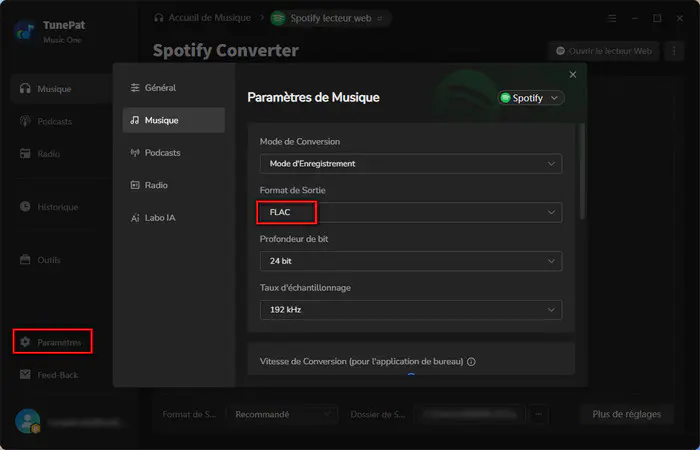Expand Taux d'échantillonnage 192 kHz dropdown
Screen dimensions: 700x450
pyautogui.click(x=411, y=310)
